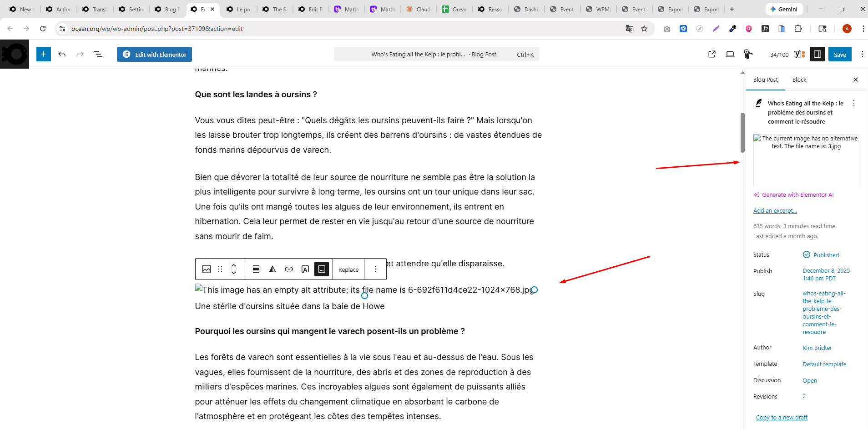
Task: Click the Add an excerpt link
Action: coord(775,211)
